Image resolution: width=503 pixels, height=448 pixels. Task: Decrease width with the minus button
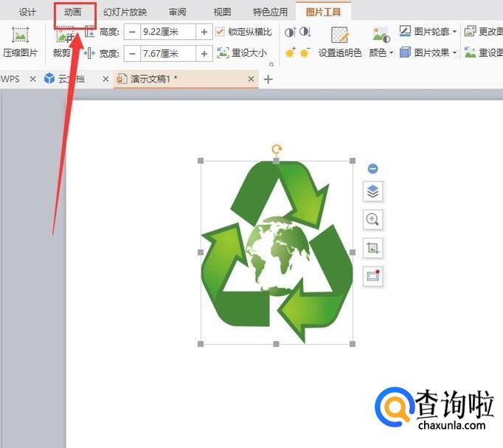132,54
